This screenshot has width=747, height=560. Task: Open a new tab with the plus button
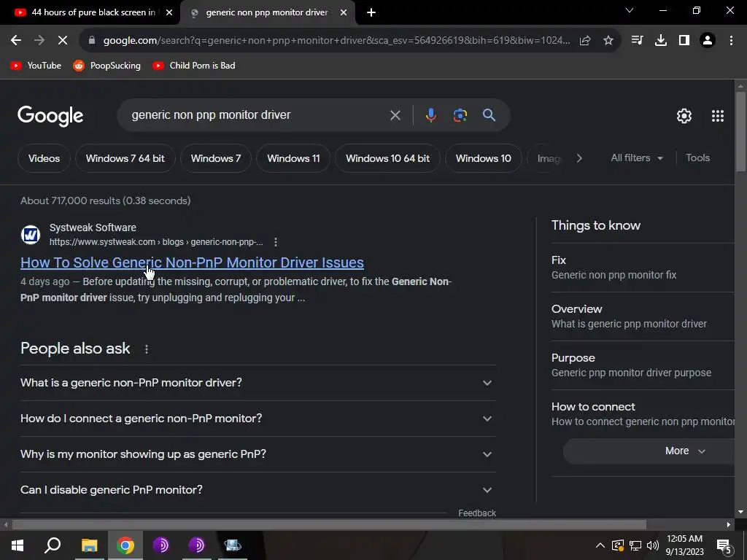pyautogui.click(x=371, y=12)
